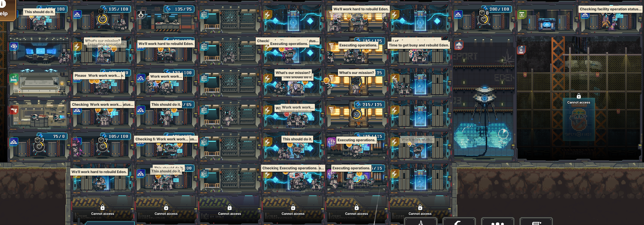Click the '75 / 0' energy counter
The height and width of the screenshot is (225, 644).
point(52,137)
